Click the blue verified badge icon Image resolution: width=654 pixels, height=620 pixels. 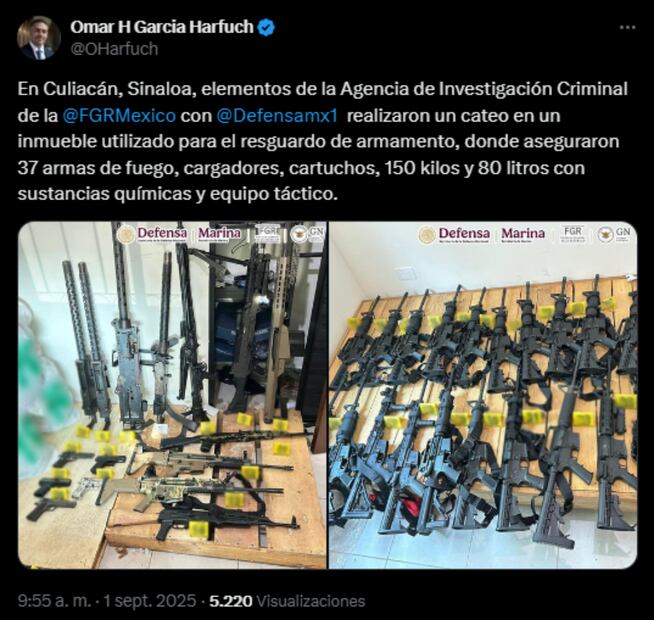[266, 28]
